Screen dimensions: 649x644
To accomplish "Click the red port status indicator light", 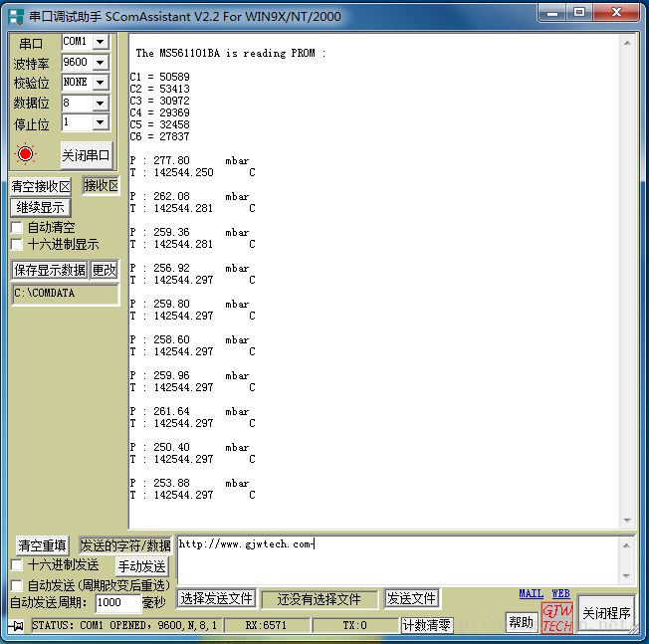I will click(25, 154).
